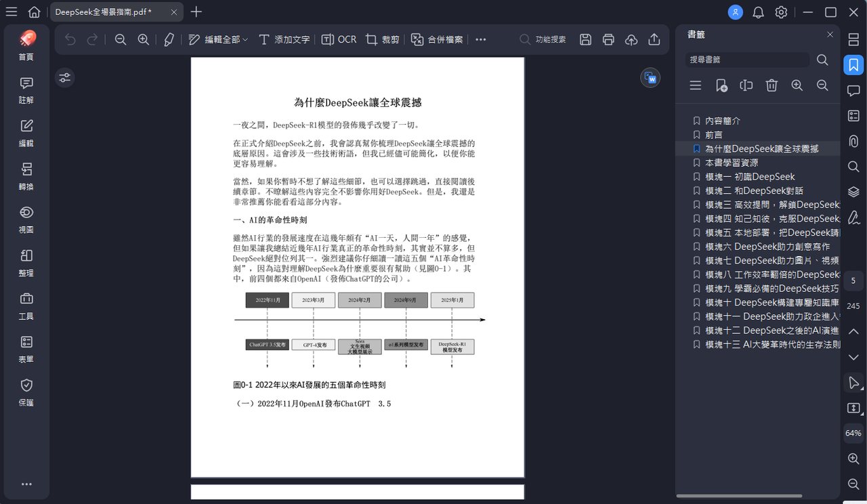
Task: Open bookmark 模塊一 初識DeepSeek
Action: 750,177
